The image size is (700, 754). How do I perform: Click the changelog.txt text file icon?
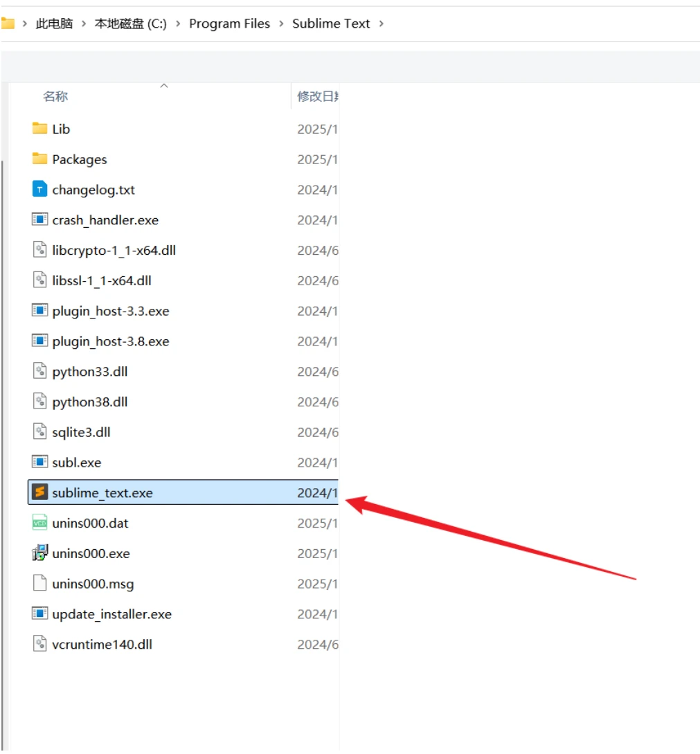(39, 189)
